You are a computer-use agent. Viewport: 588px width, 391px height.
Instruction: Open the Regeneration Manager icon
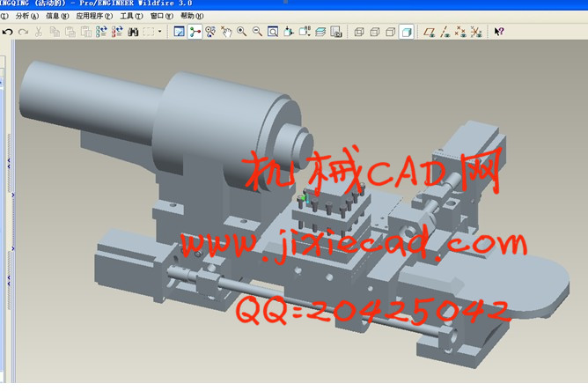117,32
